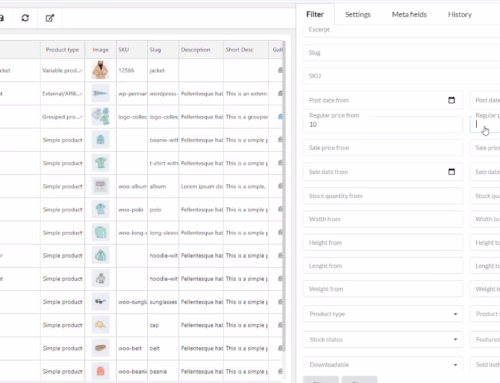Open gallery icon in the jacket row
The width and height of the screenshot is (500, 383).
(280, 70)
